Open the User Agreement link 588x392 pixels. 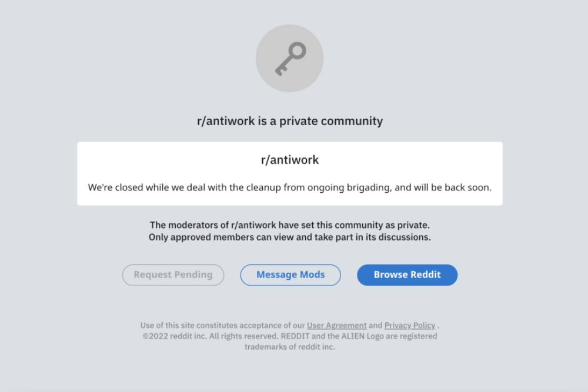336,325
